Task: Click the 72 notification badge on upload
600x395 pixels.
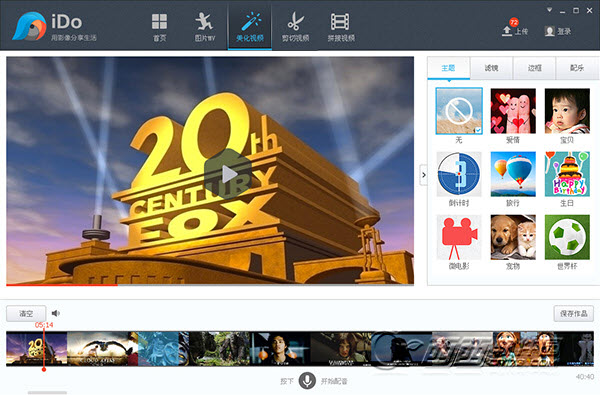Action: [514, 22]
